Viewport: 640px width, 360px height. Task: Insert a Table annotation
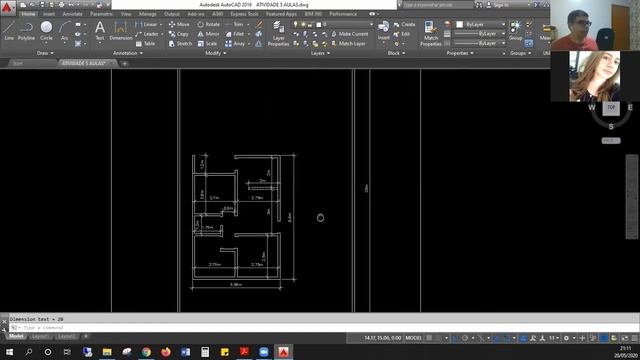tap(145, 44)
